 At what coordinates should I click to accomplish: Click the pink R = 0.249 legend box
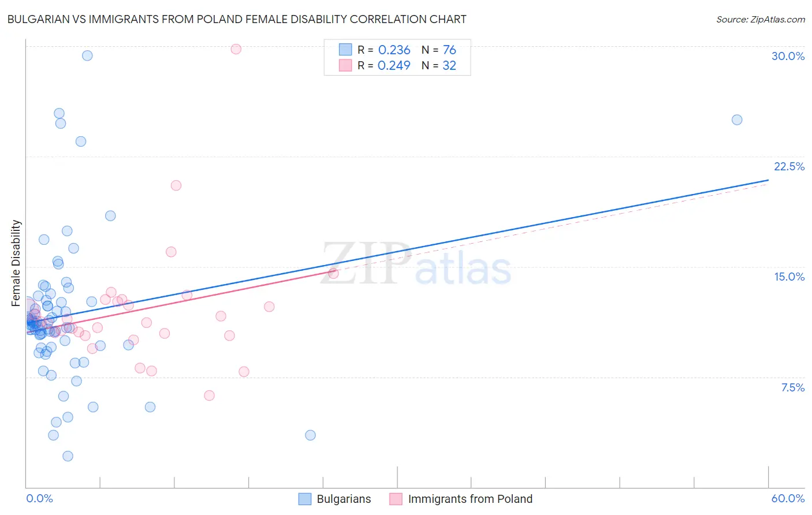pos(345,65)
